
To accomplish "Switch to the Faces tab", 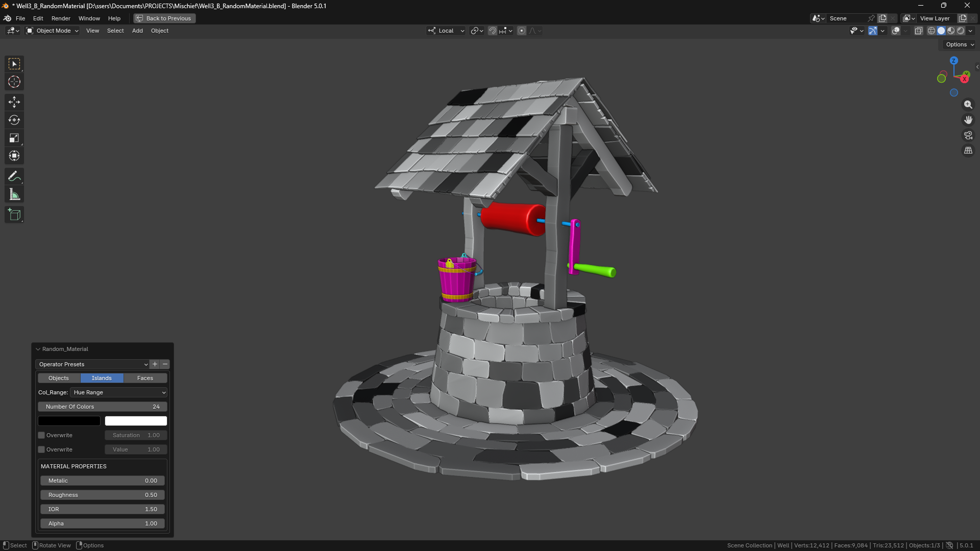I will 145,378.
